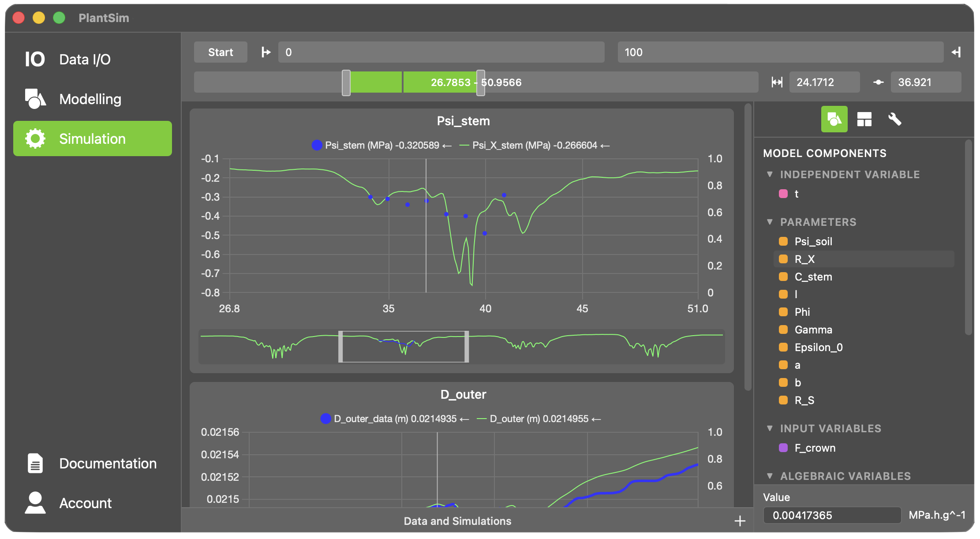Click the Account person icon
The height and width of the screenshot is (539, 980).
(x=35, y=503)
